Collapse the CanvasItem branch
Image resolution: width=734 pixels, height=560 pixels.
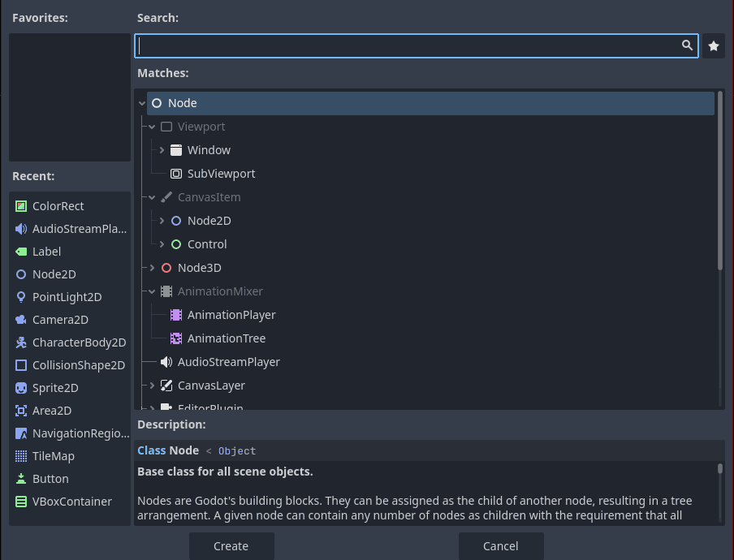pos(152,197)
